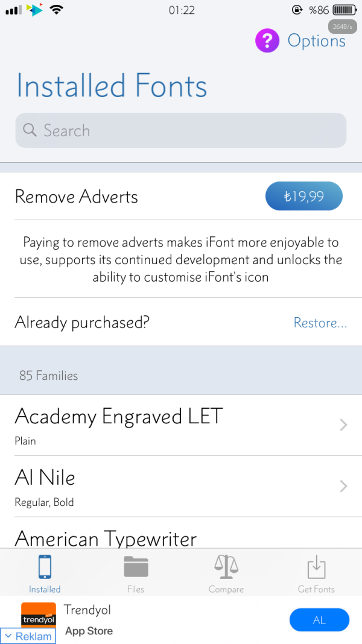Image resolution: width=362 pixels, height=644 pixels.
Task: Tap the Search fonts field
Action: [x=181, y=130]
